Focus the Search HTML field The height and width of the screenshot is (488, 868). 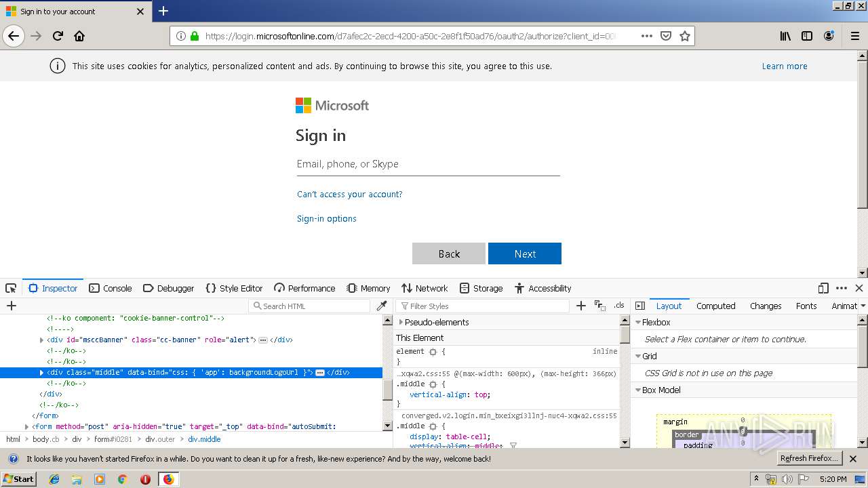pyautogui.click(x=310, y=306)
